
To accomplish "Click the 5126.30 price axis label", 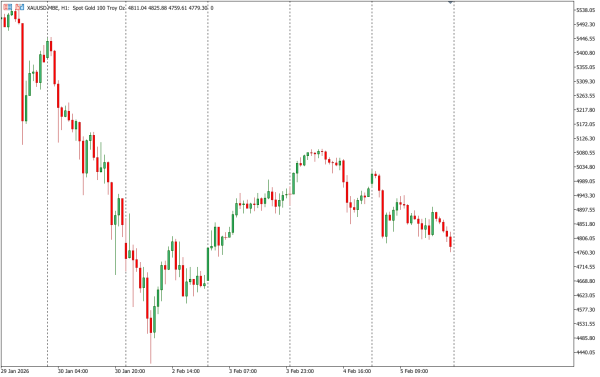I will [x=586, y=139].
